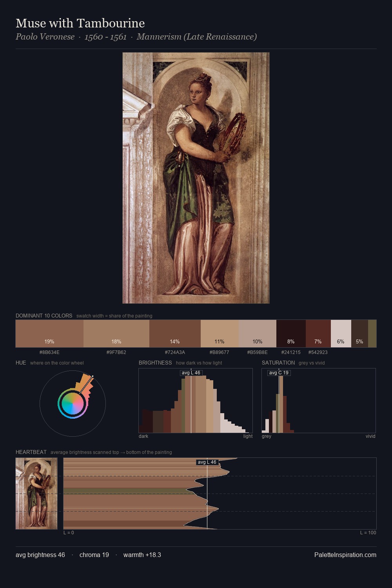This screenshot has width=392, height=588.
Task: Pick the 7% swatch #542923
Action: pos(318,334)
